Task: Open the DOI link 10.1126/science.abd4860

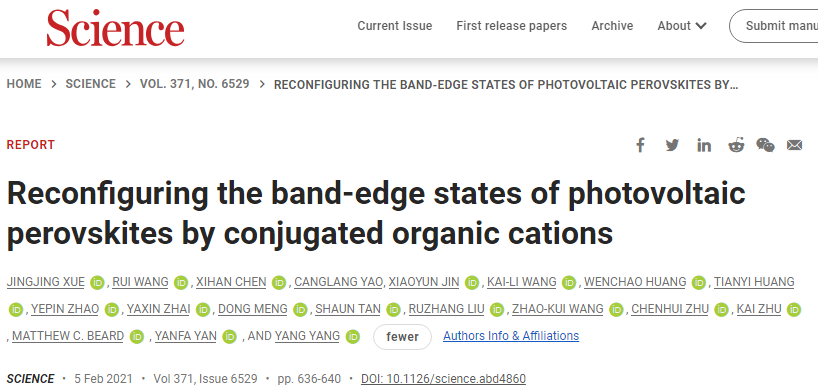Action: [x=443, y=378]
